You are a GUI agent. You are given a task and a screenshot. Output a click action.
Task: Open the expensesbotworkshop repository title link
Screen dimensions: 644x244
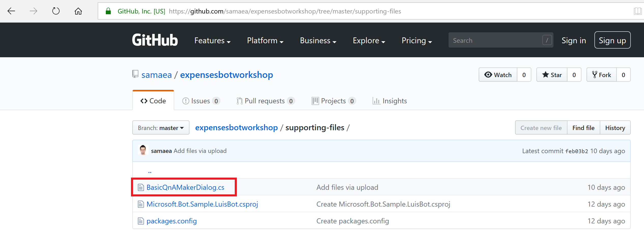(x=226, y=75)
